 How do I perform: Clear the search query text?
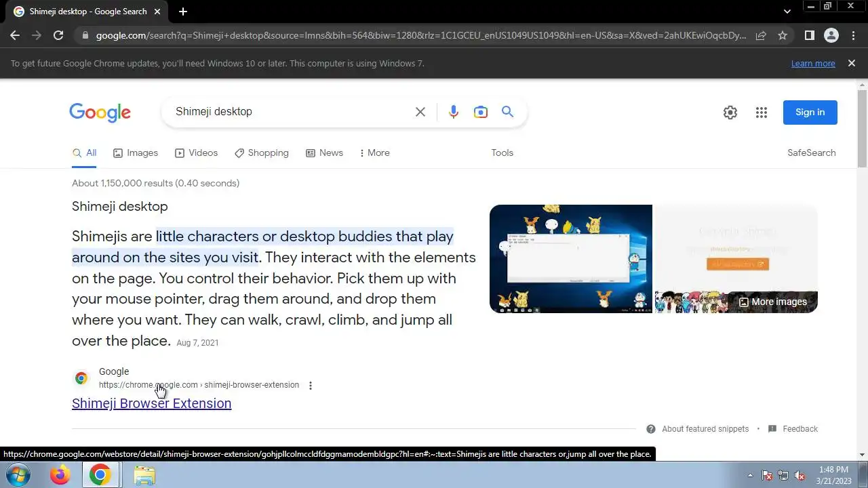click(420, 112)
